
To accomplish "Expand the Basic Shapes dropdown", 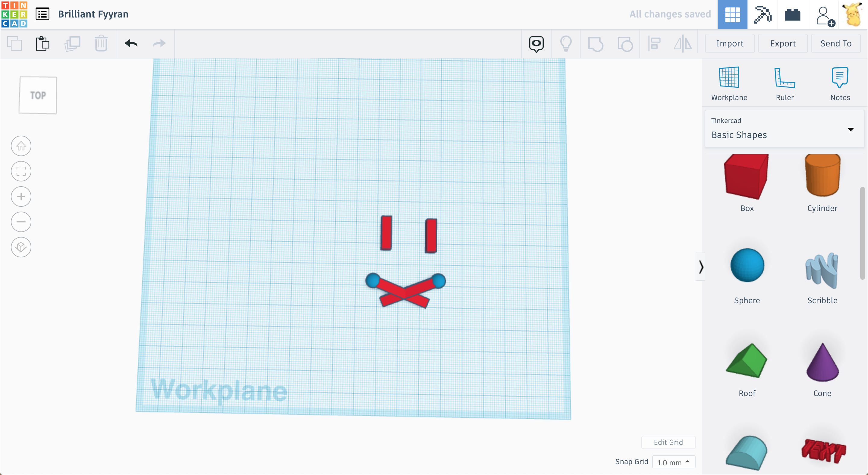I will click(851, 129).
